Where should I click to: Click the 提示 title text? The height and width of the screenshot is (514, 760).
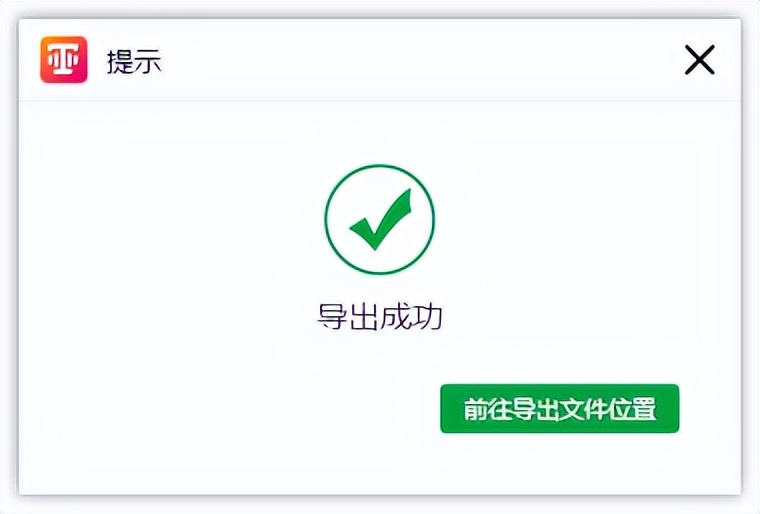point(134,62)
